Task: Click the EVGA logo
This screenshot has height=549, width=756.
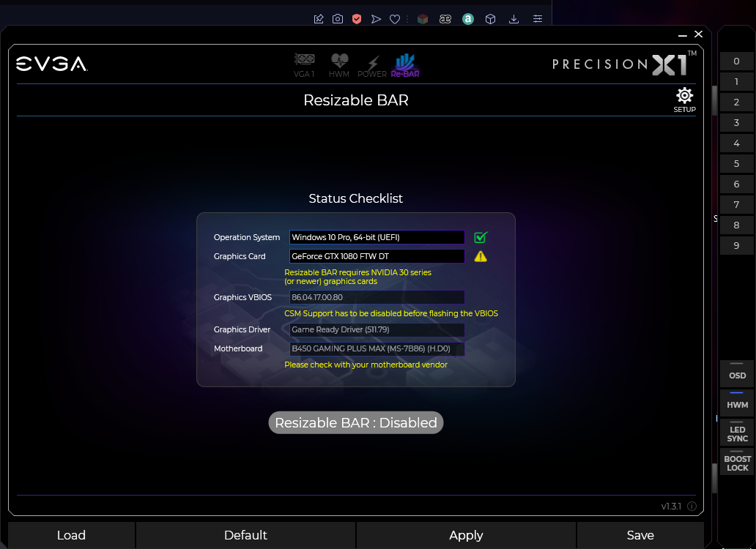Action: tap(51, 64)
